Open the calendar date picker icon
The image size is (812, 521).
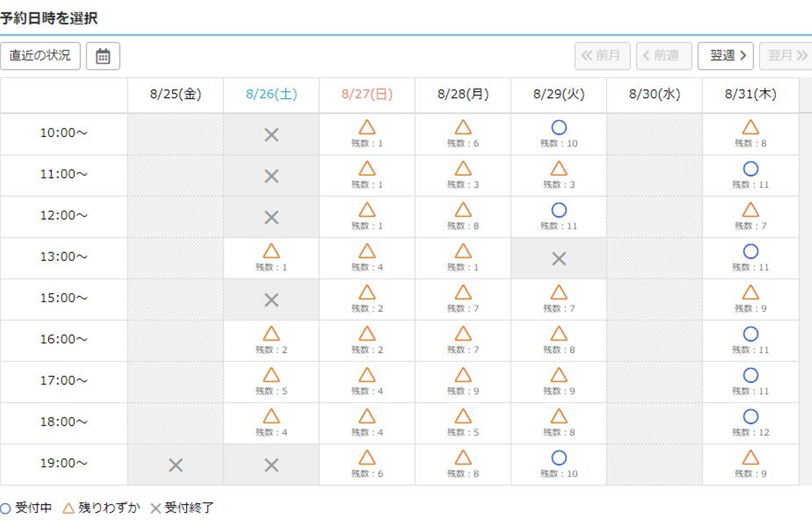103,56
